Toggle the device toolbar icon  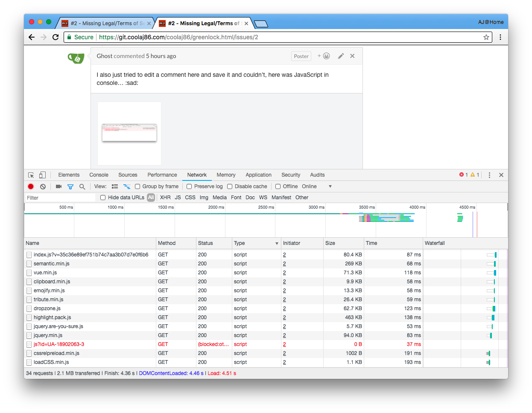click(x=42, y=175)
